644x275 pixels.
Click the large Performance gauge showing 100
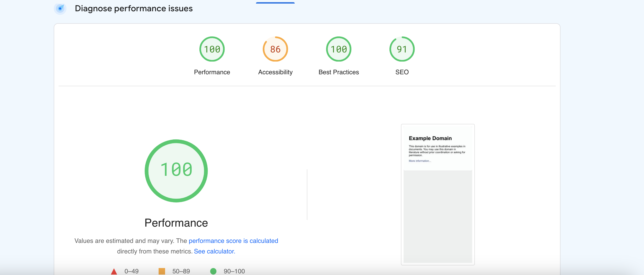coord(176,171)
